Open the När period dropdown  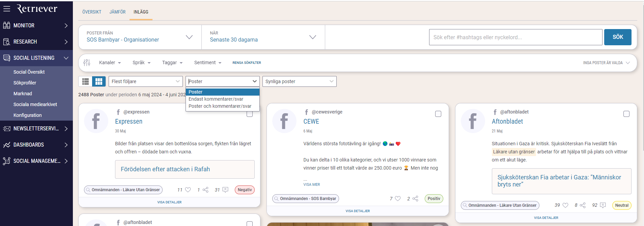click(263, 37)
